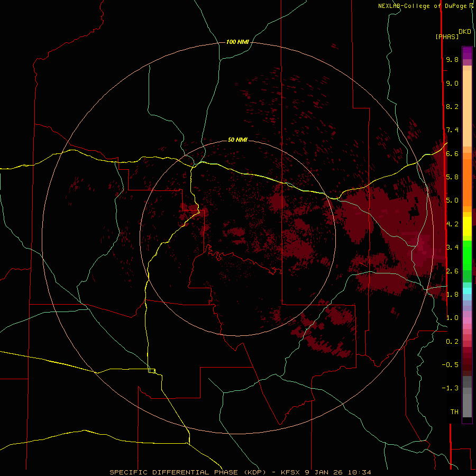
Task: Click the [PHAS] legend header
Action: pos(447,36)
